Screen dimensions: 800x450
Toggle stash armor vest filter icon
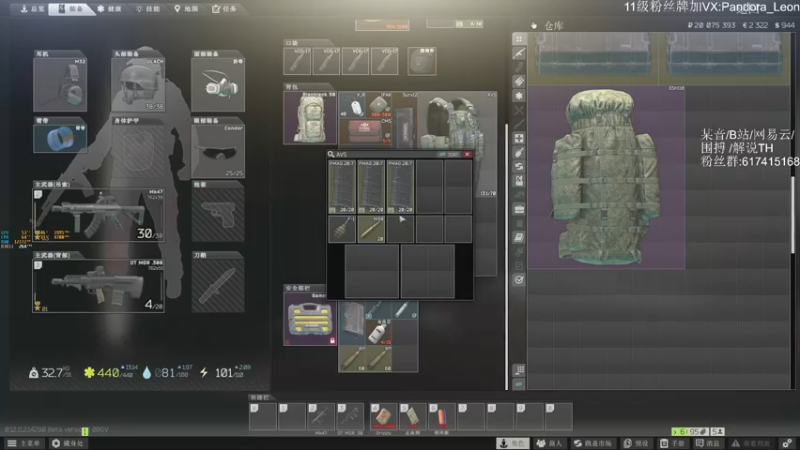coord(519,181)
